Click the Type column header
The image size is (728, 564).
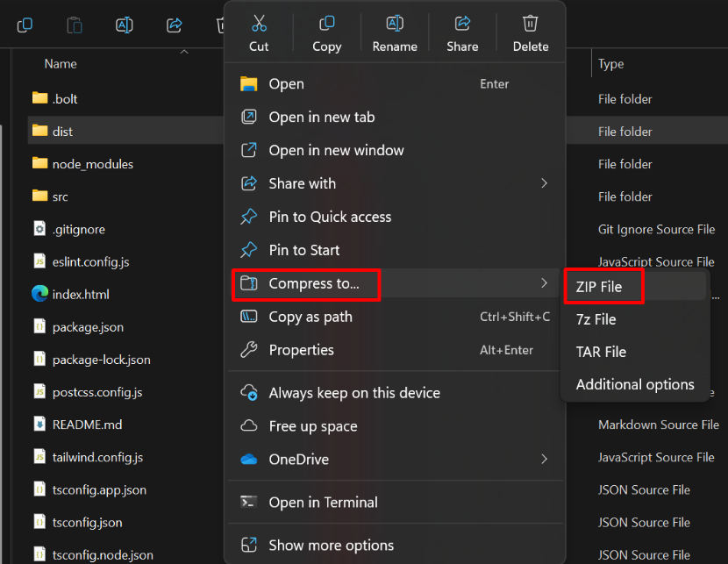pos(610,64)
